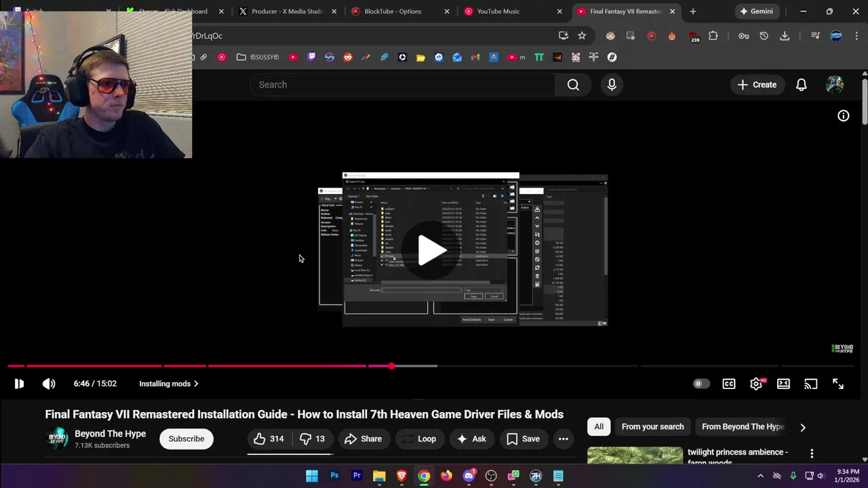Open the Twitch bookmark in bookmarks bar
This screenshot has height=488, width=868.
click(x=311, y=58)
